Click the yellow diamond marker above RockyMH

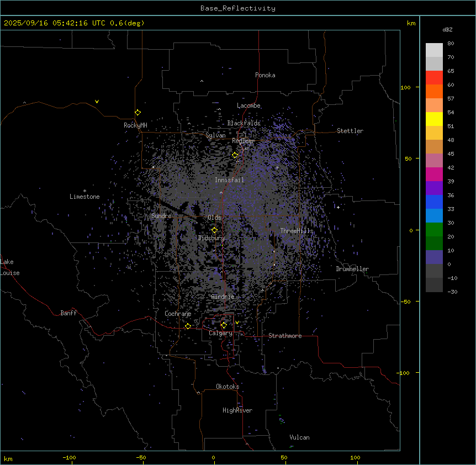[x=138, y=113]
